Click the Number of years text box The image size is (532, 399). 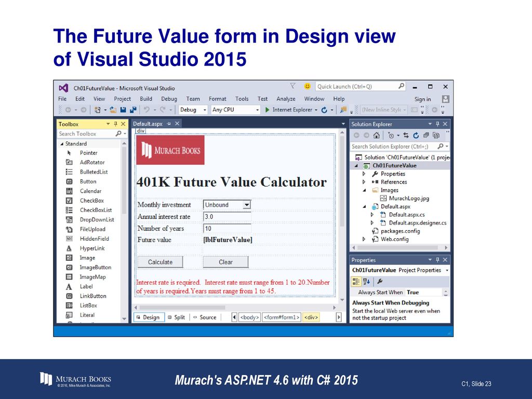227,229
